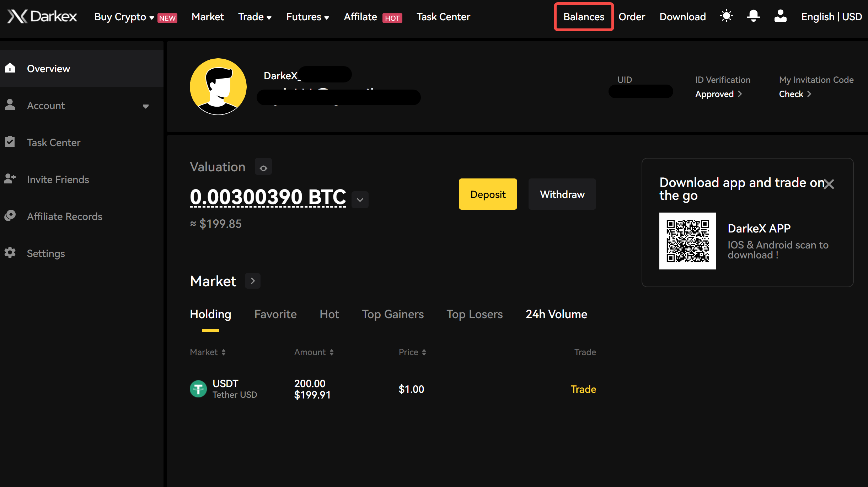
Task: Click the DarkeX APP heading
Action: click(759, 228)
